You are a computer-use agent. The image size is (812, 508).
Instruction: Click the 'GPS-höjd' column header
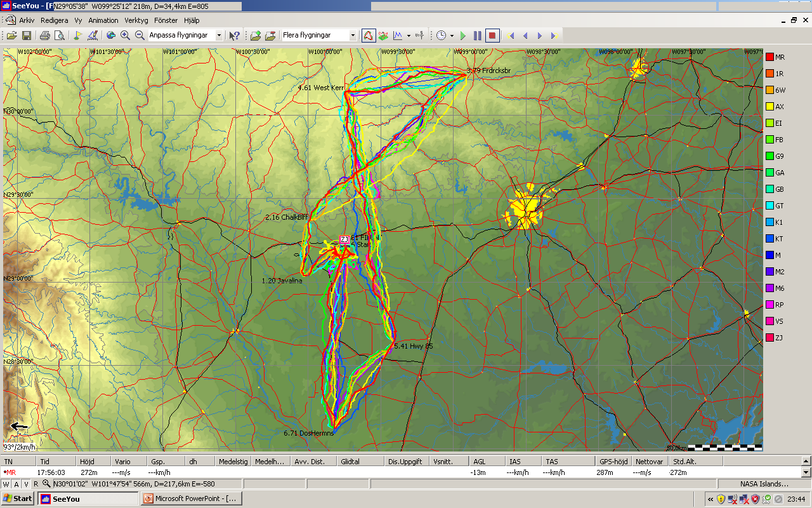tap(615, 462)
